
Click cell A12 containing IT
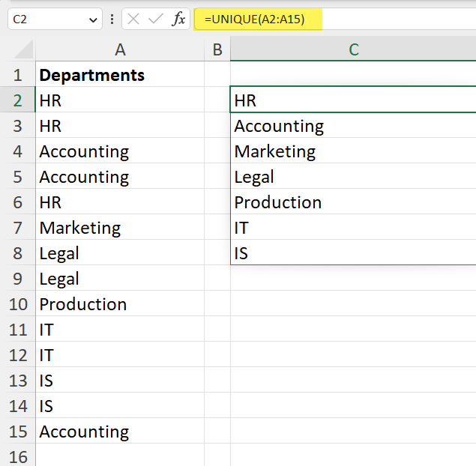pos(120,355)
